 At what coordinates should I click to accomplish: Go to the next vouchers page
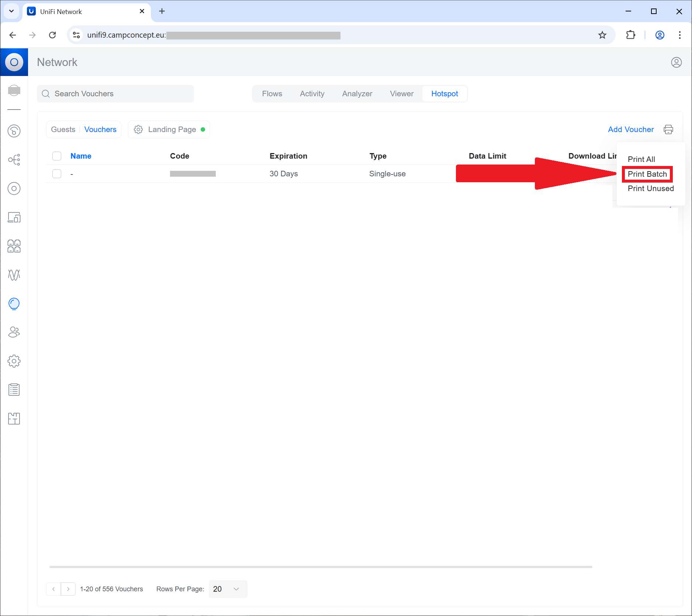[68, 589]
